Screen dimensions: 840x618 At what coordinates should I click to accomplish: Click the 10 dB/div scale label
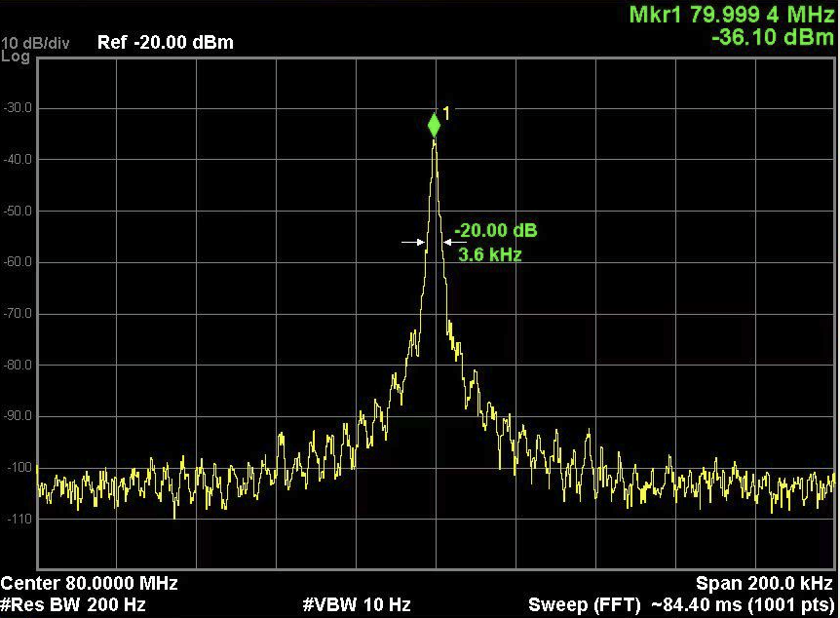tap(35, 43)
